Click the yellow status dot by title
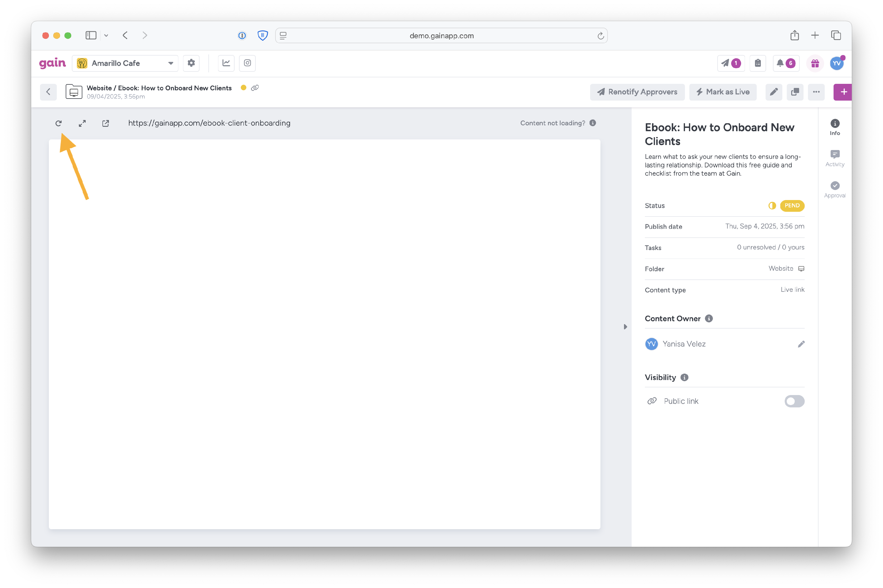 coord(243,88)
